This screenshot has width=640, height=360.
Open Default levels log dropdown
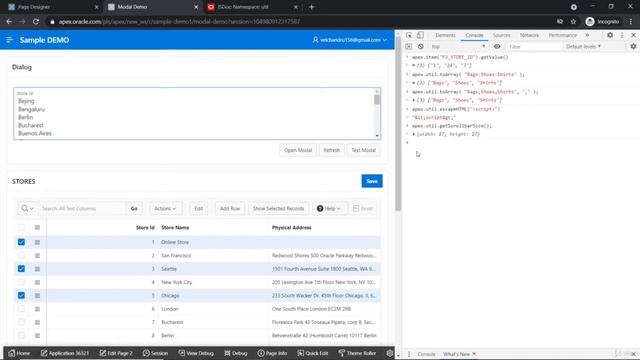tap(583, 47)
